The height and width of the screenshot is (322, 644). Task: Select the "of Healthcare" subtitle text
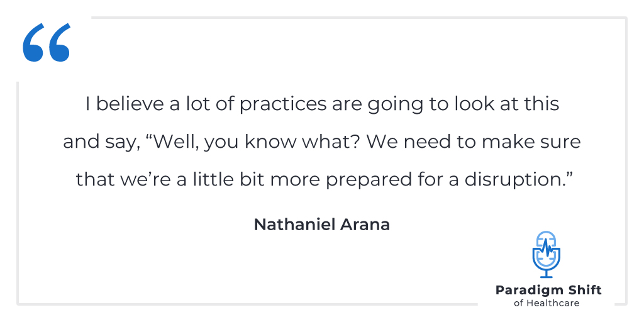coord(547,304)
